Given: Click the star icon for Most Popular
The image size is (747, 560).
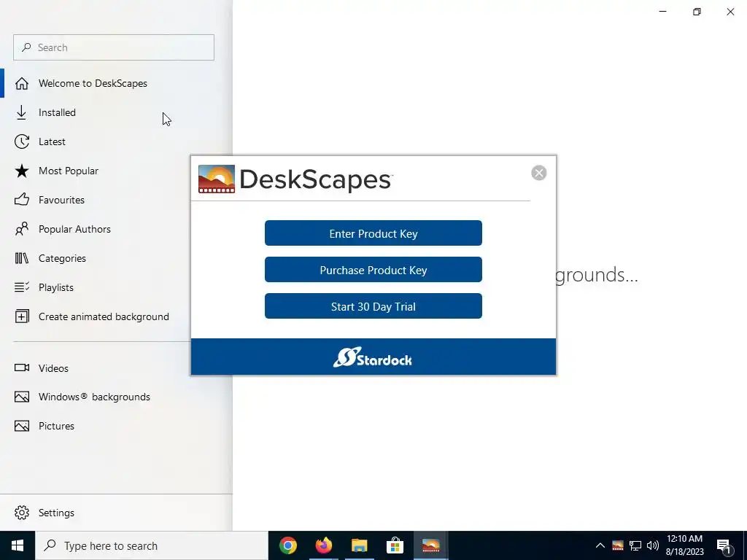Looking at the screenshot, I should pos(21,171).
